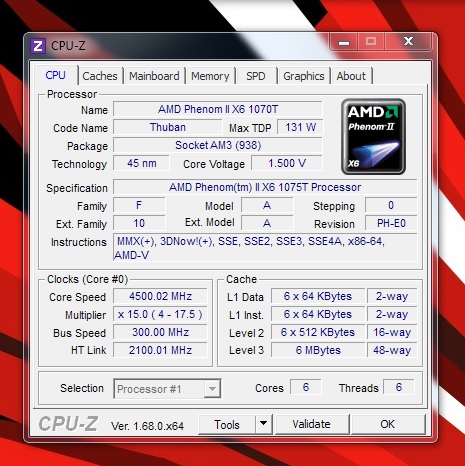This screenshot has height=466, width=465.
Task: Expand the Processor #1 selection combo box
Action: point(167,389)
